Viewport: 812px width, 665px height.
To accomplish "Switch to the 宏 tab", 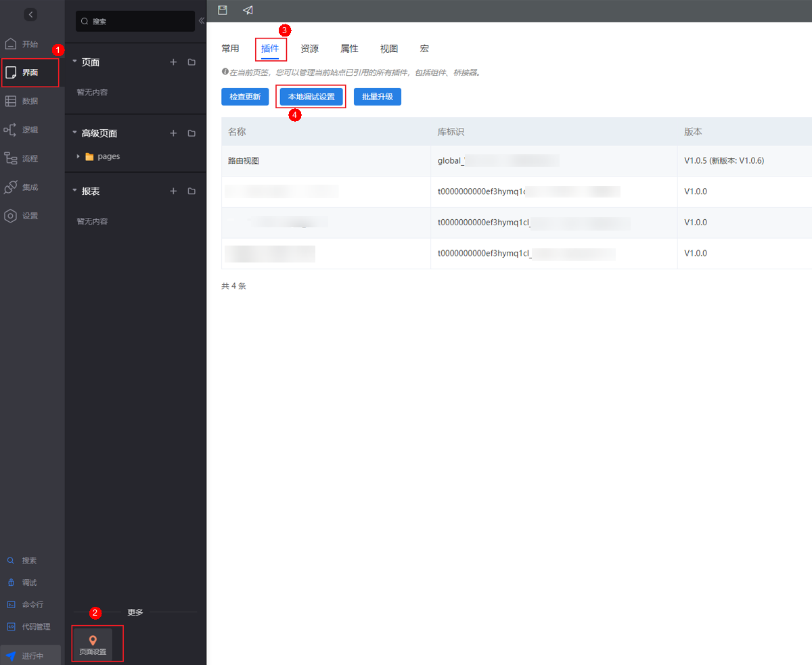I will 424,49.
